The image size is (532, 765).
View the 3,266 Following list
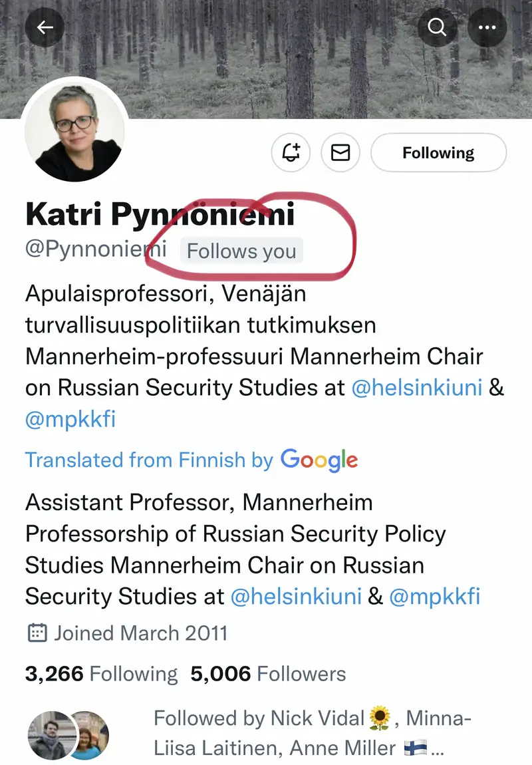click(x=101, y=674)
